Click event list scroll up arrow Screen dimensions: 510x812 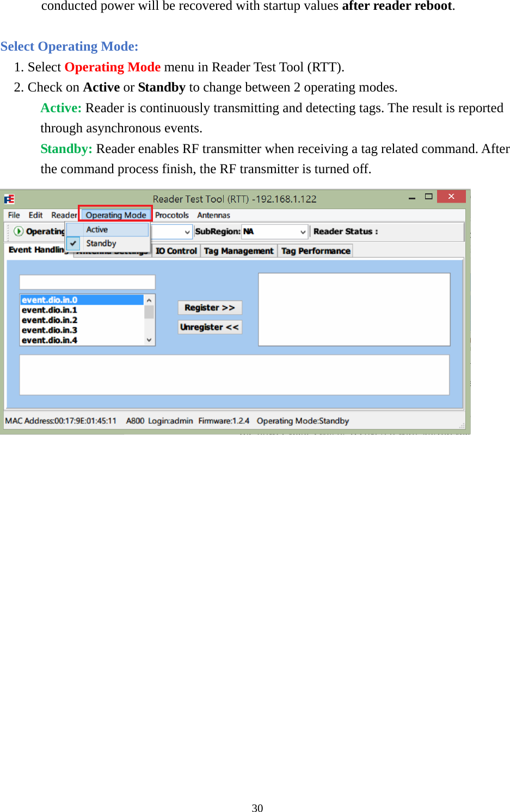(x=149, y=300)
